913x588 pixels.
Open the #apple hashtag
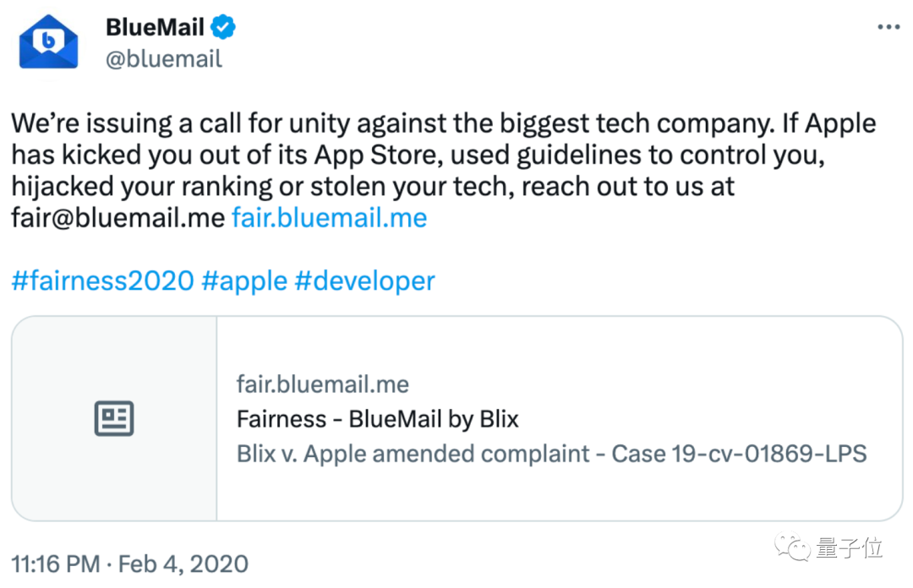click(244, 281)
